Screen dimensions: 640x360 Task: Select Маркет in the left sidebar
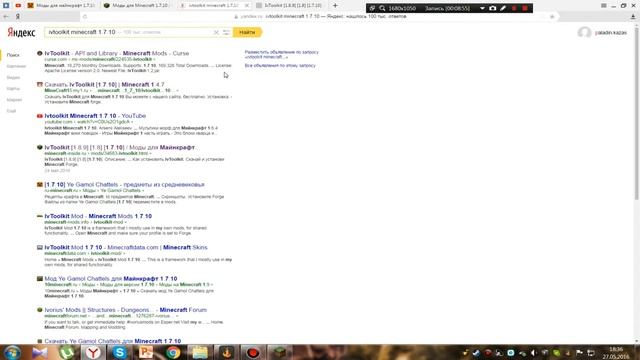point(14,100)
